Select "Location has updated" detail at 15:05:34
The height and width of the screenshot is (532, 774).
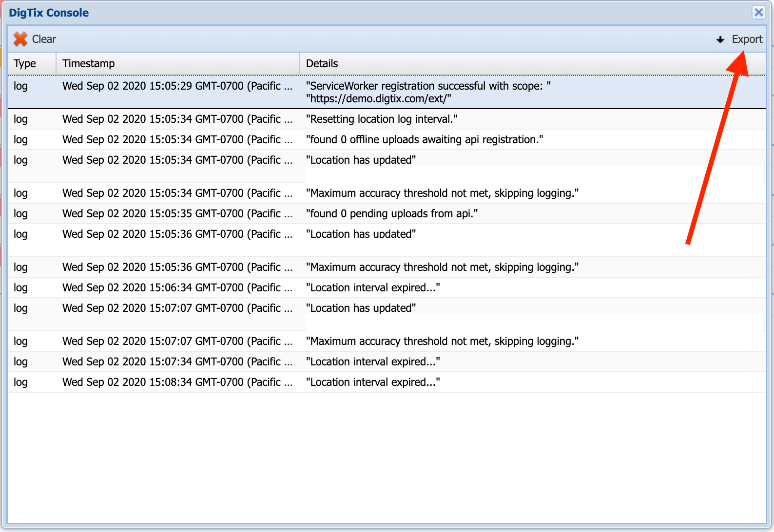click(361, 160)
